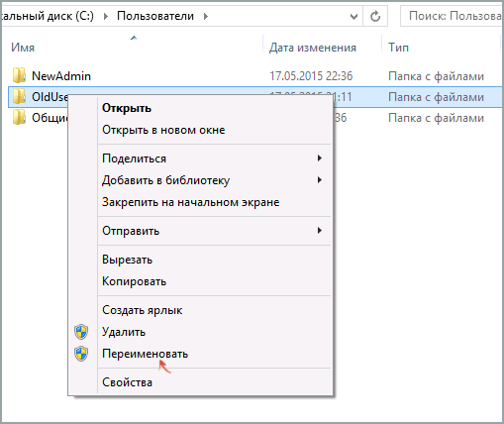Sort by the Тип column

tap(398, 48)
